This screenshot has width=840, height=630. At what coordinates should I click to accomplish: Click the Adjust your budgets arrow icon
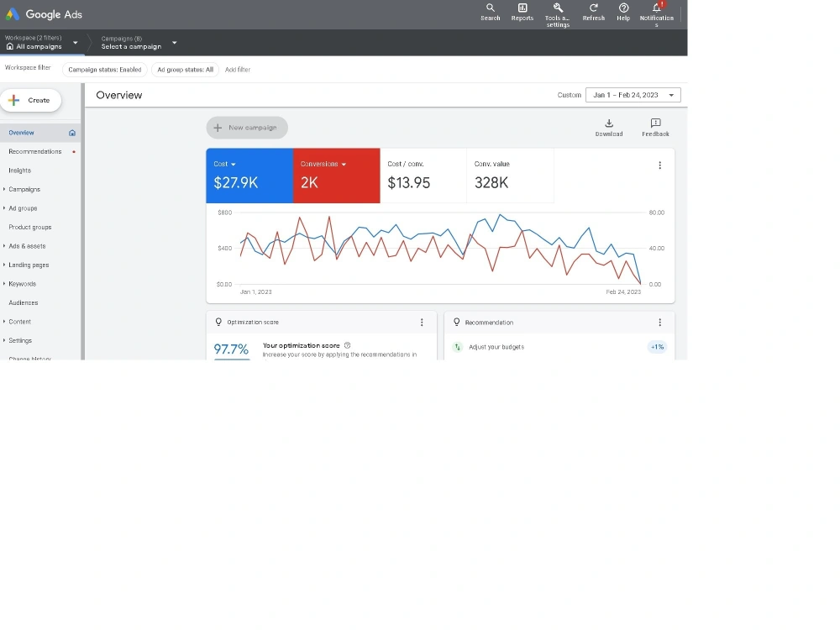click(x=458, y=347)
